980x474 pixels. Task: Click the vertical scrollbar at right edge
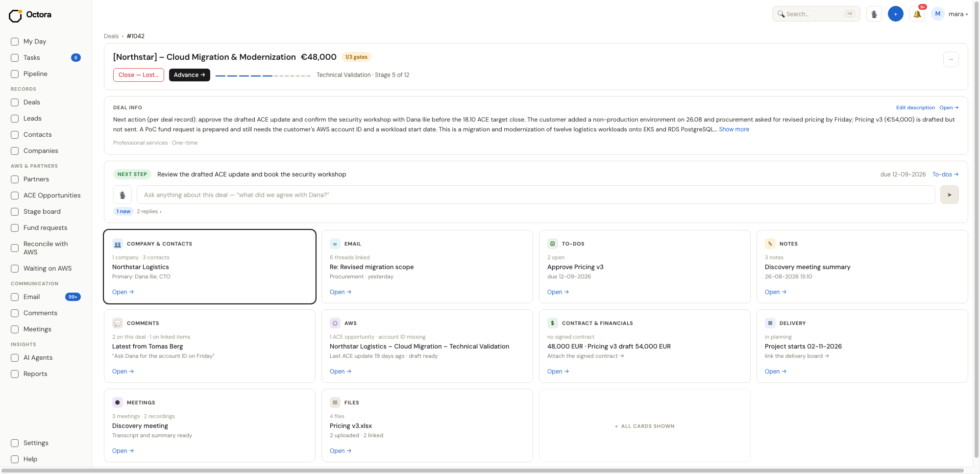[977, 229]
